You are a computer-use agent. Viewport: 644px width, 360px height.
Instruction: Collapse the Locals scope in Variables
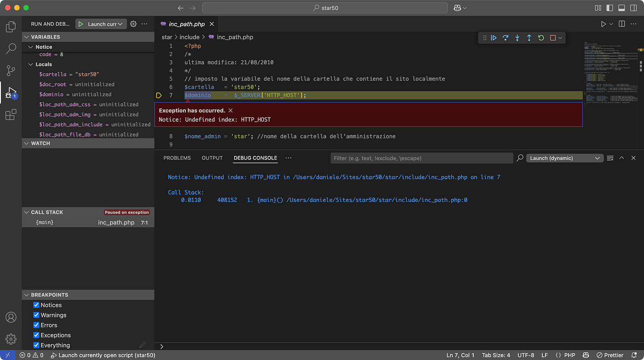pos(88,64)
